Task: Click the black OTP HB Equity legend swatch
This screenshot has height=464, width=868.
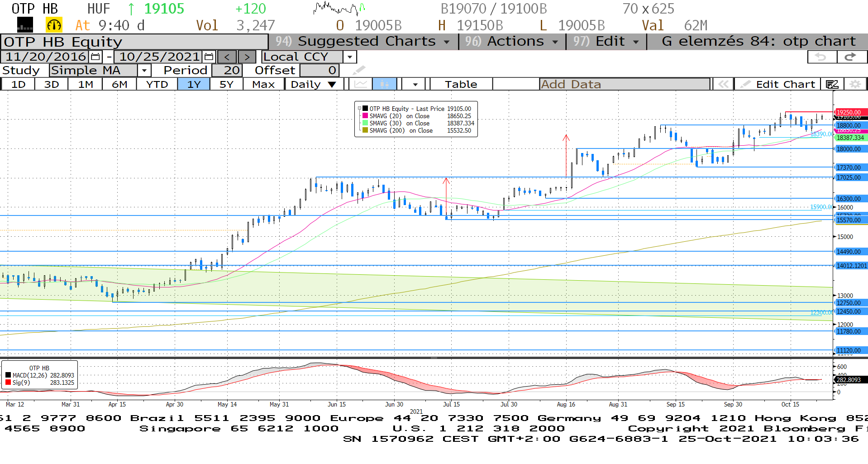Action: (365, 109)
